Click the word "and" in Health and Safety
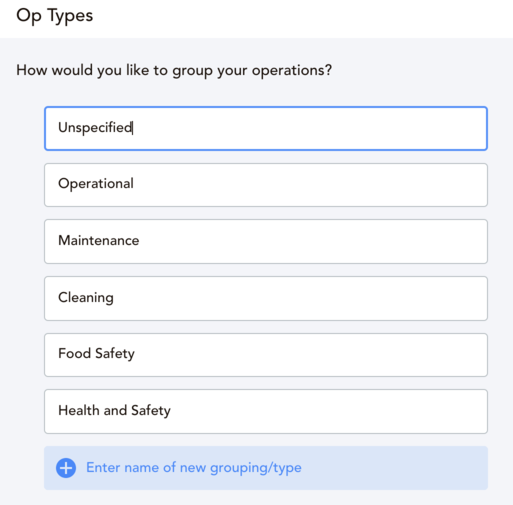Screen dimensions: 513x505 coord(115,410)
